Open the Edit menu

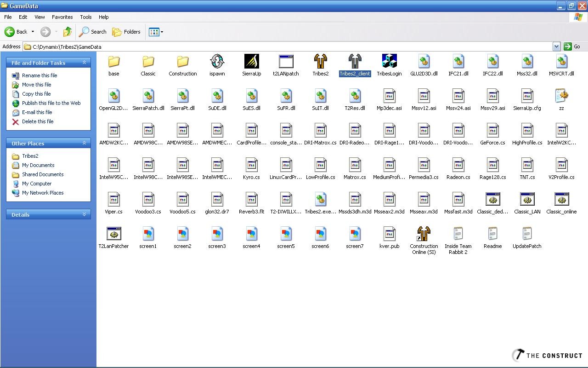click(x=23, y=17)
